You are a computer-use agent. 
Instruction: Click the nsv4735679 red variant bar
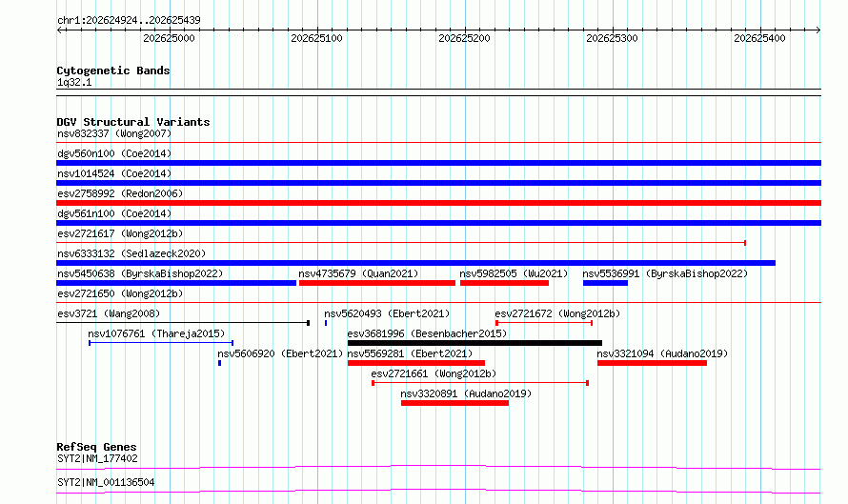pos(377,283)
